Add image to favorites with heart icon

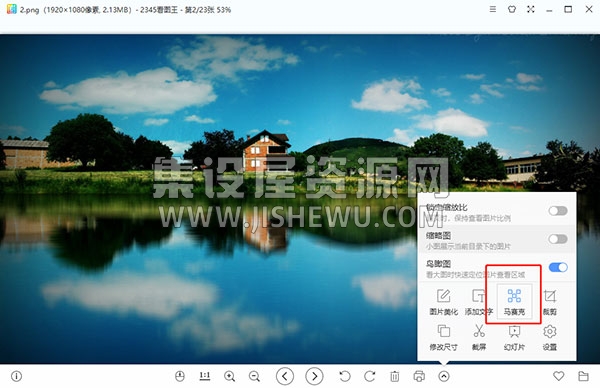[x=559, y=376]
